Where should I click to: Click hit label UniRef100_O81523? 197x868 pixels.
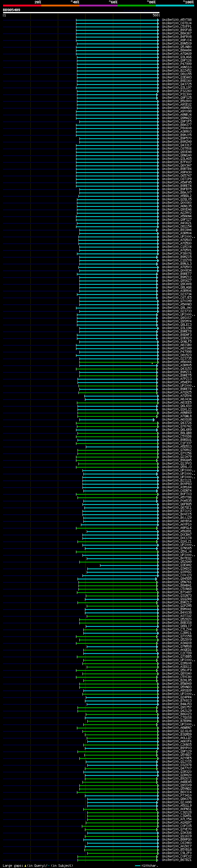(x=177, y=355)
